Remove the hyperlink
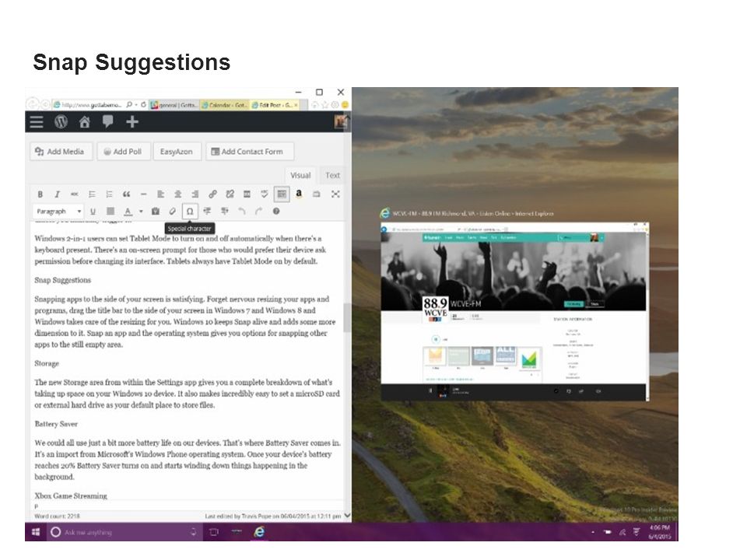The width and height of the screenshot is (747, 560). [230, 194]
